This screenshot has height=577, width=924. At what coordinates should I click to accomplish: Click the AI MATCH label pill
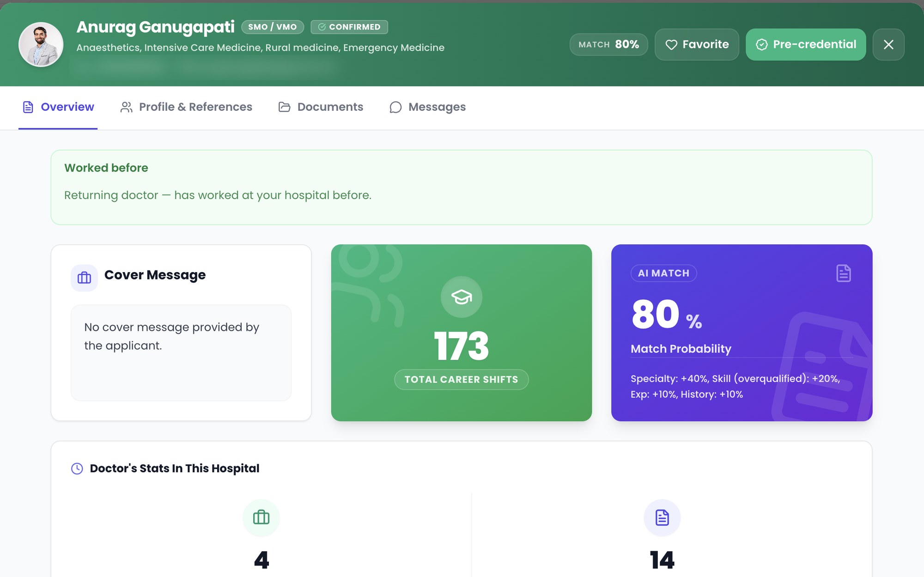click(x=663, y=273)
